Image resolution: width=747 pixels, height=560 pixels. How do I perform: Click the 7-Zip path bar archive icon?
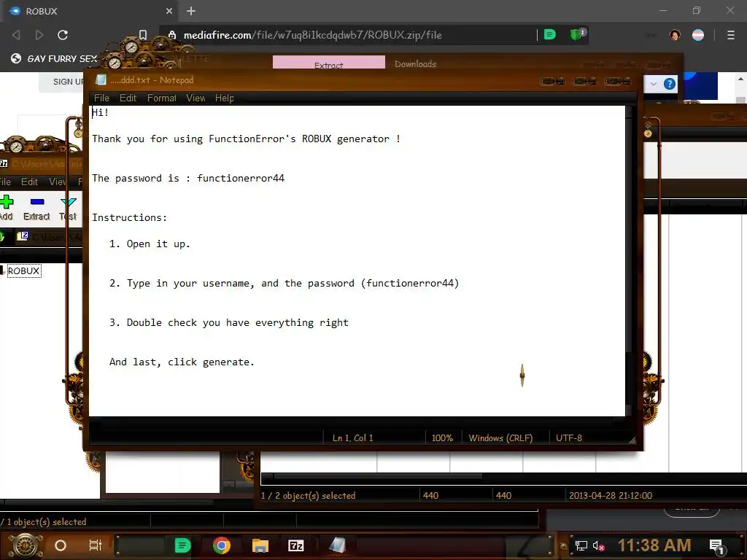point(23,236)
